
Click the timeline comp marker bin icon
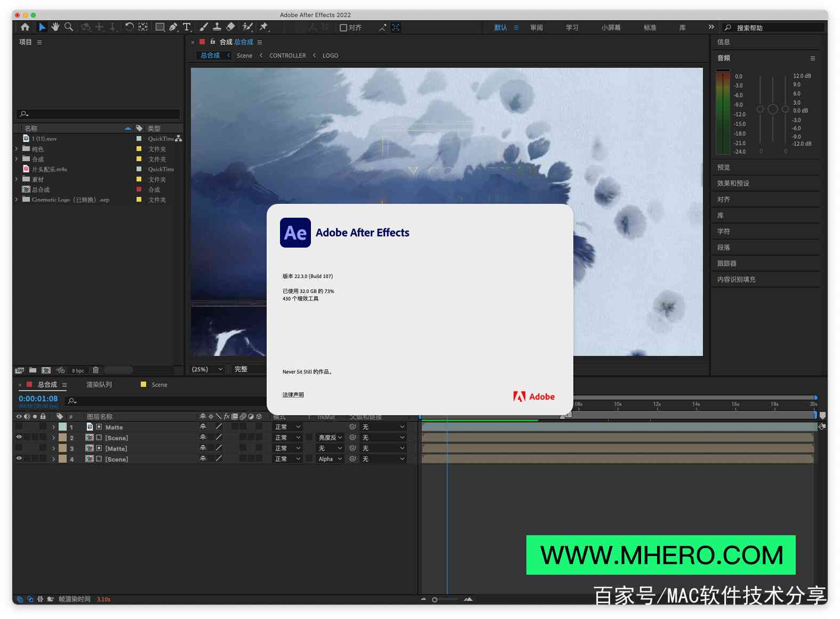[822, 415]
